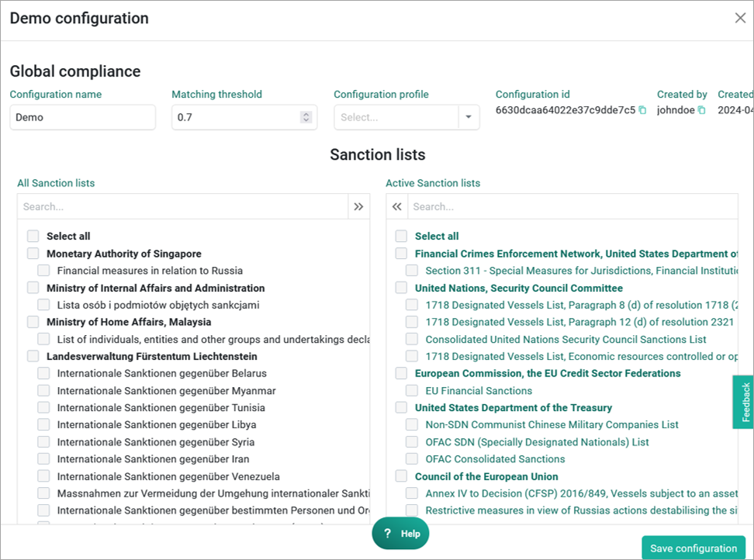Tick Financial measures in relation to Russia
The width and height of the screenshot is (754, 560).
point(43,271)
